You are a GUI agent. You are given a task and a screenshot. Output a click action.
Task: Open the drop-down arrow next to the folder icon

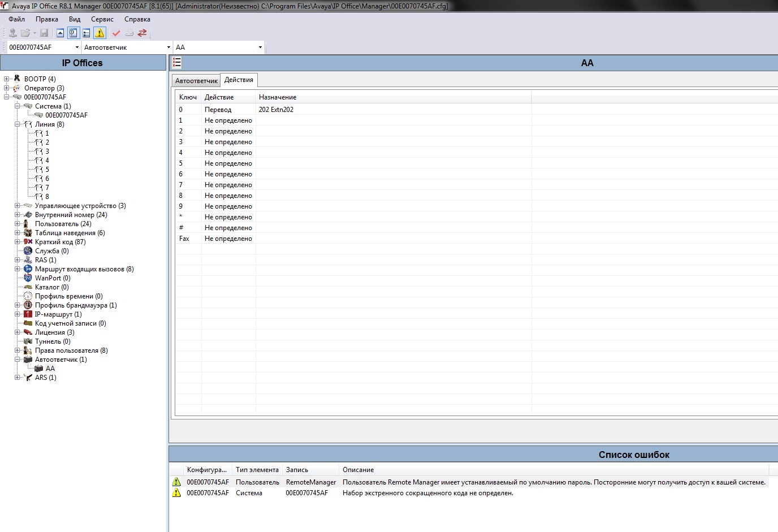tap(34, 33)
